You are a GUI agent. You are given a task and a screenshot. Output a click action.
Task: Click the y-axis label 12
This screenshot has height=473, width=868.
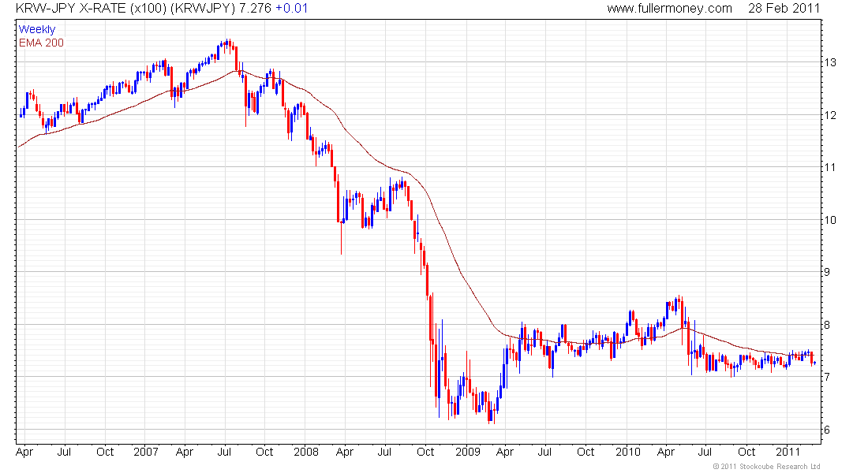(830, 115)
